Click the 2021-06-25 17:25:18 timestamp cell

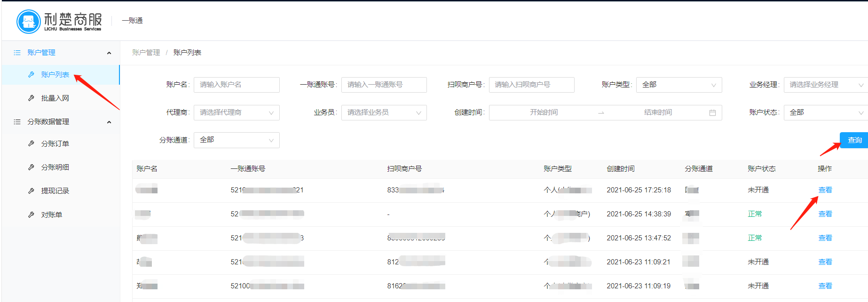[x=639, y=190]
